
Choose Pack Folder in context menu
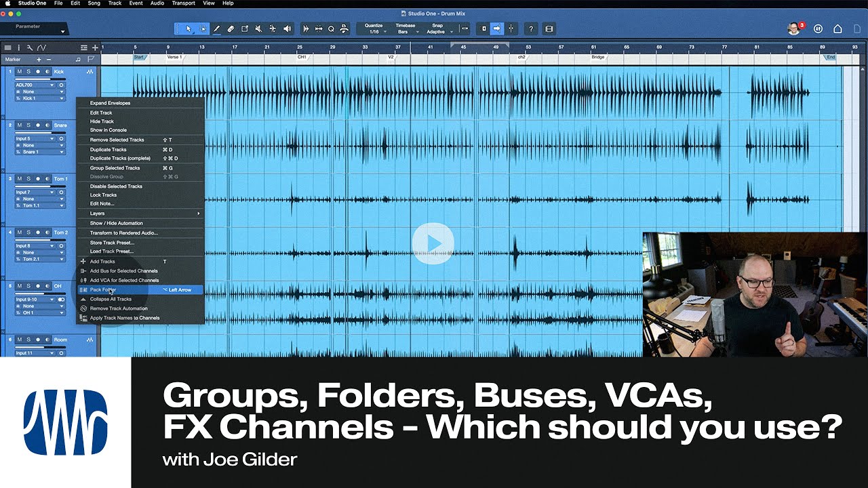point(140,289)
